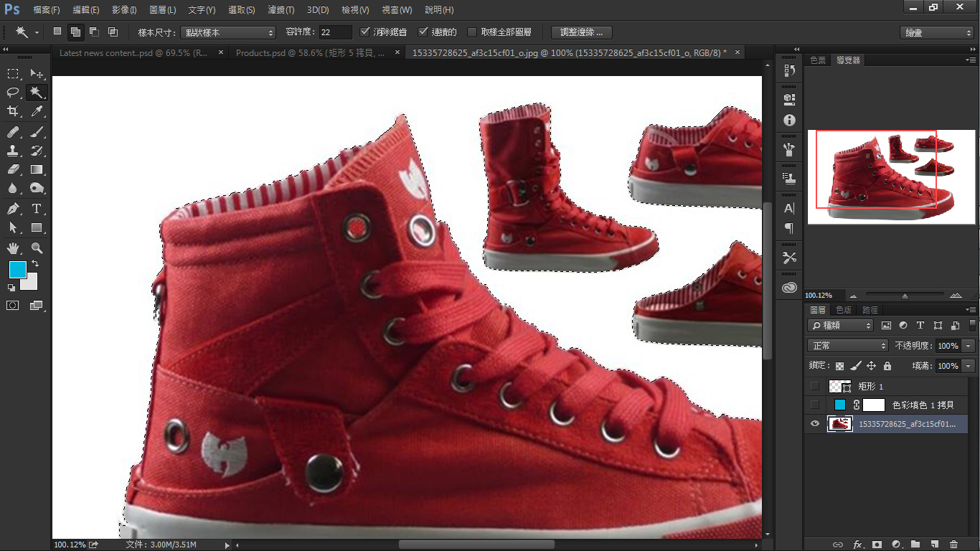Image resolution: width=980 pixels, height=551 pixels.
Task: Select the Blur tool
Action: click(x=13, y=188)
